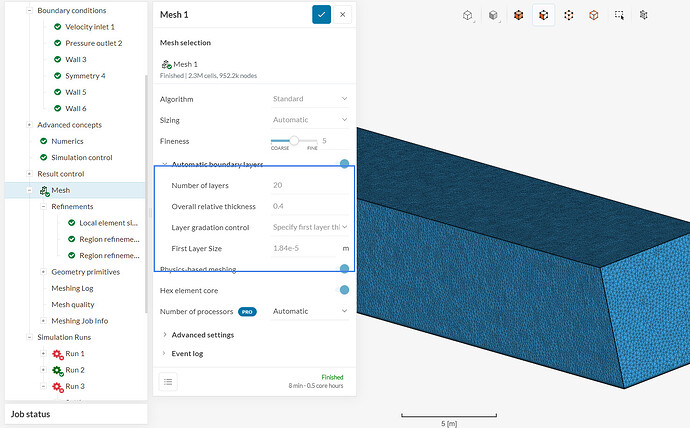Open the mesh log list icon button
Screen dimensions: 690x428
pos(168,381)
